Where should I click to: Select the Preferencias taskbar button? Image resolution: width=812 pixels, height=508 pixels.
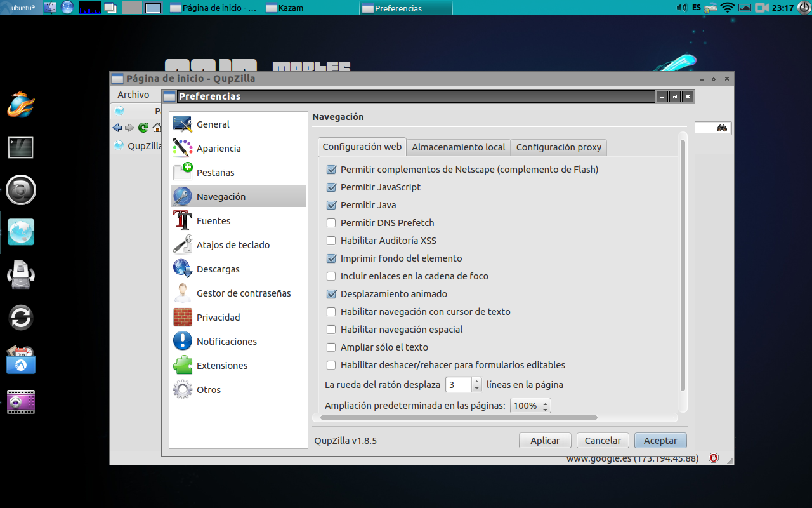pyautogui.click(x=406, y=8)
